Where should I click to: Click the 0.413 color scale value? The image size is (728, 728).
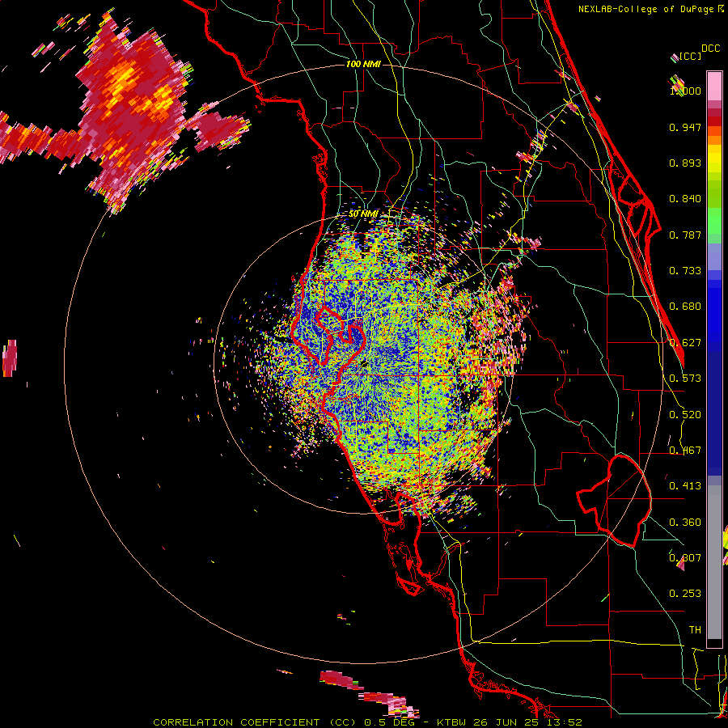click(685, 486)
